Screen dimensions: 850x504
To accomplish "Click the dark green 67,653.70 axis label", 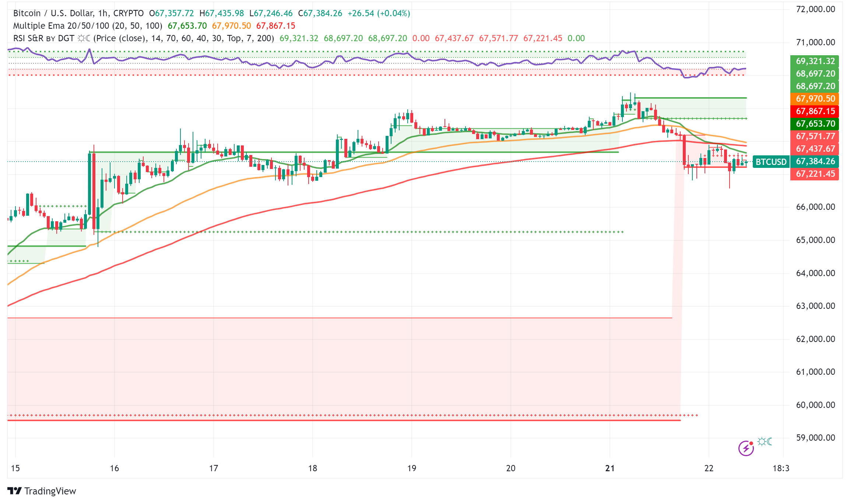I will click(815, 124).
